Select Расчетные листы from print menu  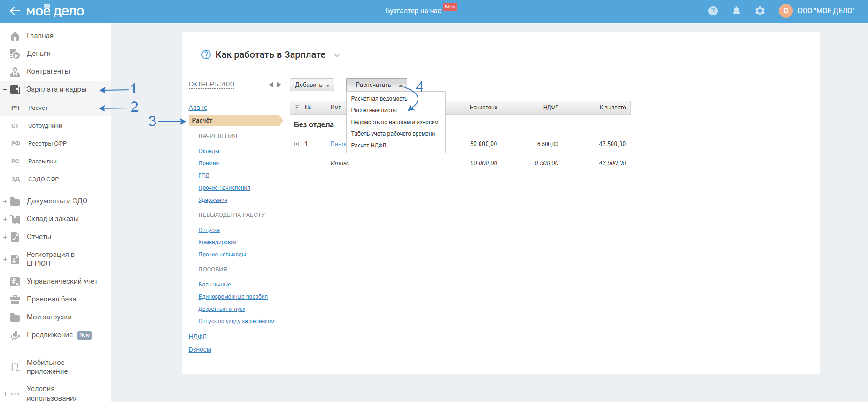coord(374,110)
